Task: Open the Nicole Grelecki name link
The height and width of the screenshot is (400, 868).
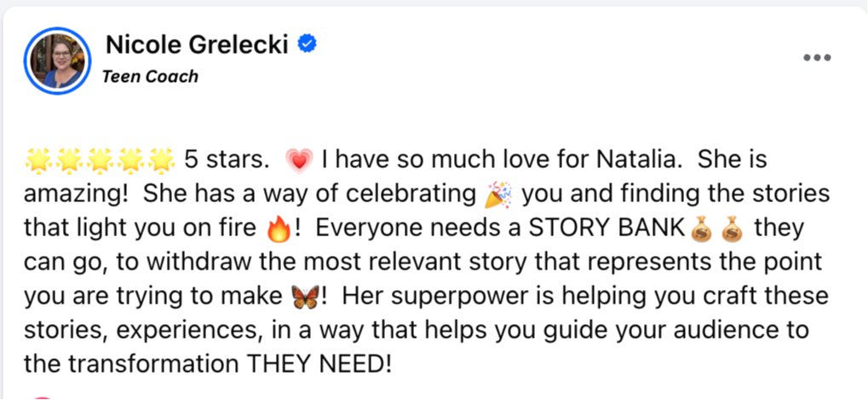Action: coord(198,44)
